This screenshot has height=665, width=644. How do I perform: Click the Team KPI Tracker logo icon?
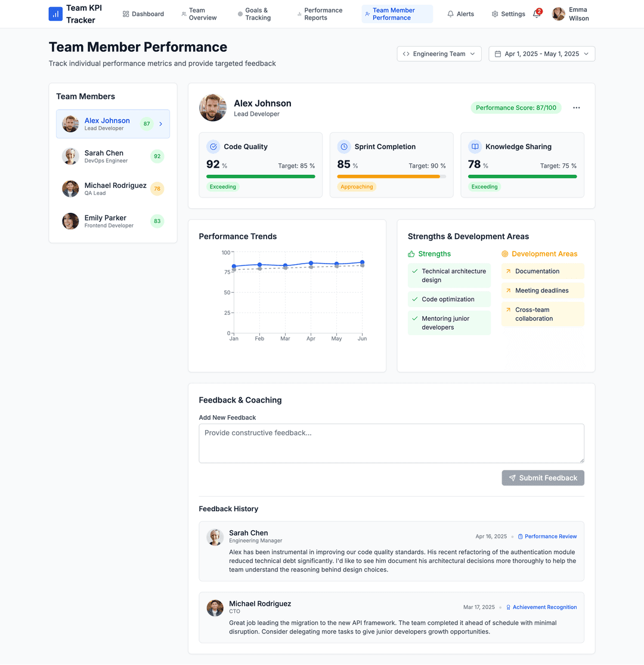click(x=55, y=14)
